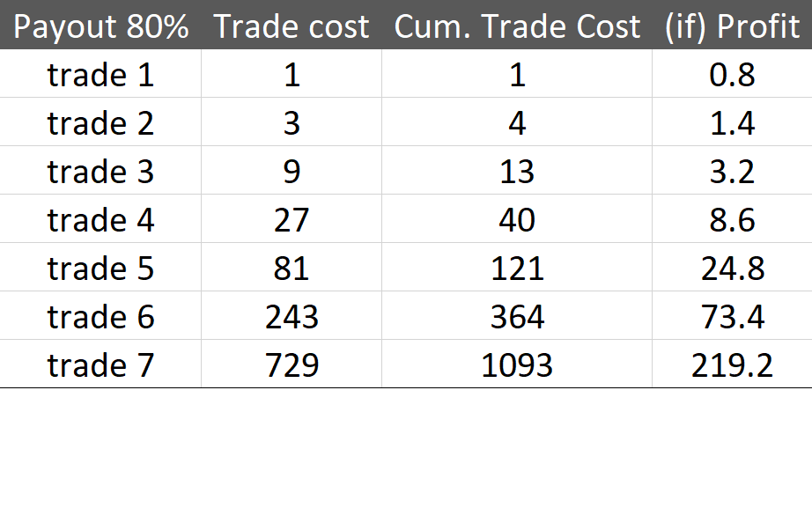Select the 'Payout 80%' header cell
812x530 pixels.
[100, 25]
